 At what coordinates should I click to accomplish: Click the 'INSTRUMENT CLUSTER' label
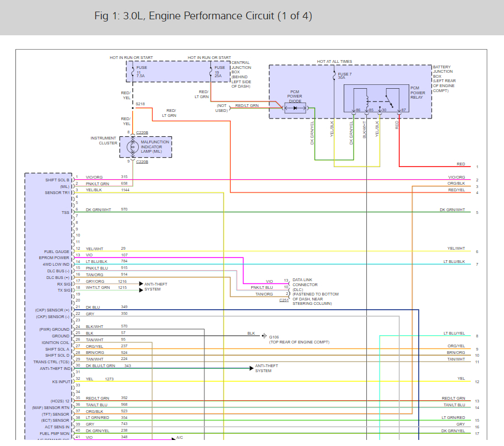pyautogui.click(x=104, y=141)
